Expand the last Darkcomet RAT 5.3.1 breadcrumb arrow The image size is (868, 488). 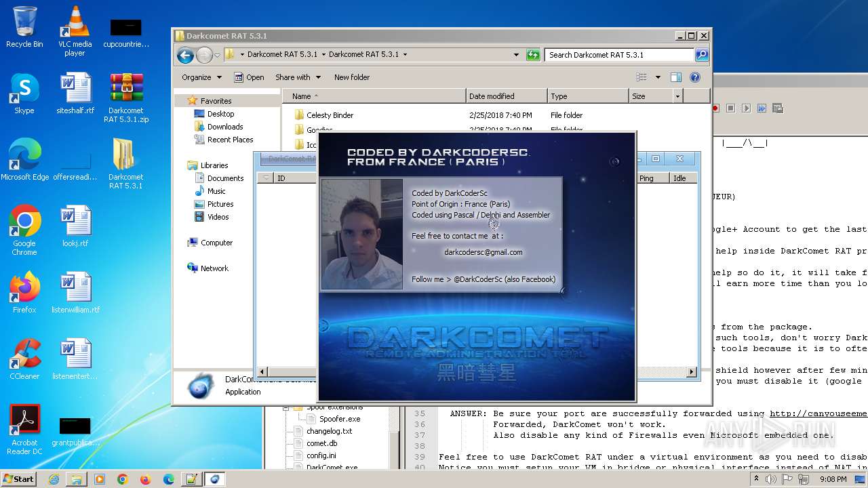pyautogui.click(x=406, y=55)
